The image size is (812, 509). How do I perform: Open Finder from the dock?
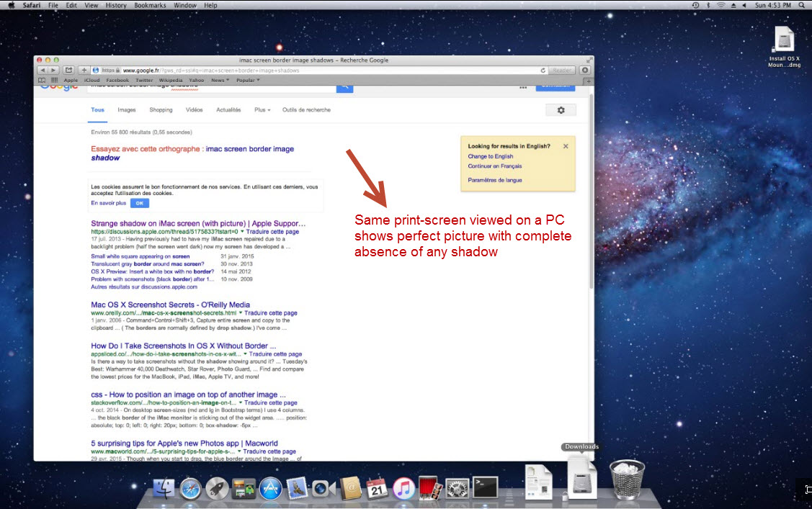coord(164,488)
